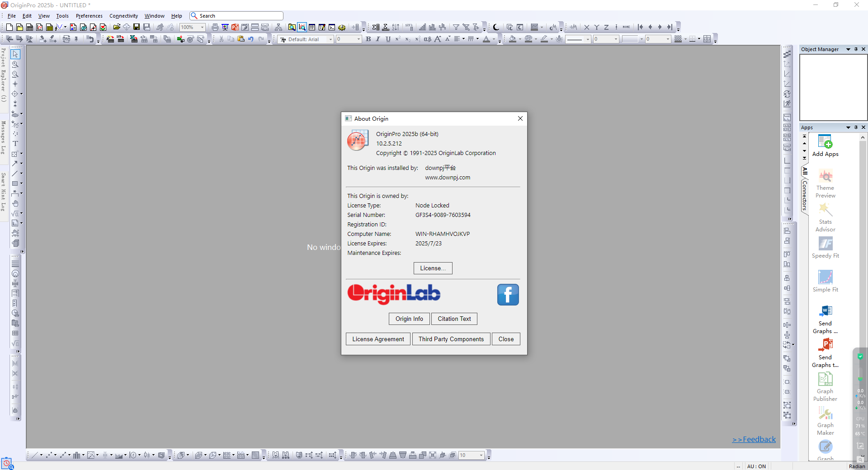Click the Citation Text button
868x470 pixels.
pos(454,319)
